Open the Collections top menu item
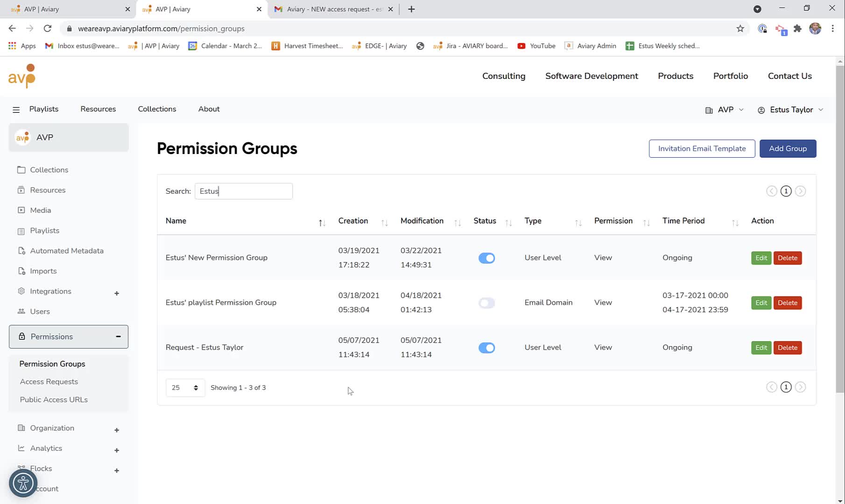Screen dimensions: 845x504 (157, 109)
